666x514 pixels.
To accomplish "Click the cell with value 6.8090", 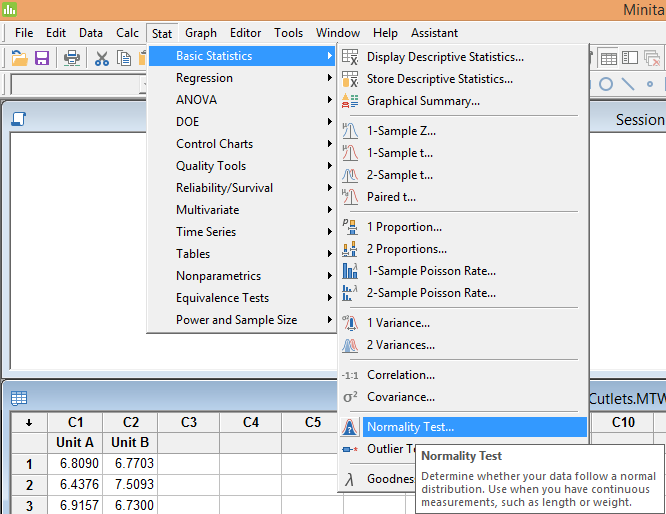I will [75, 463].
